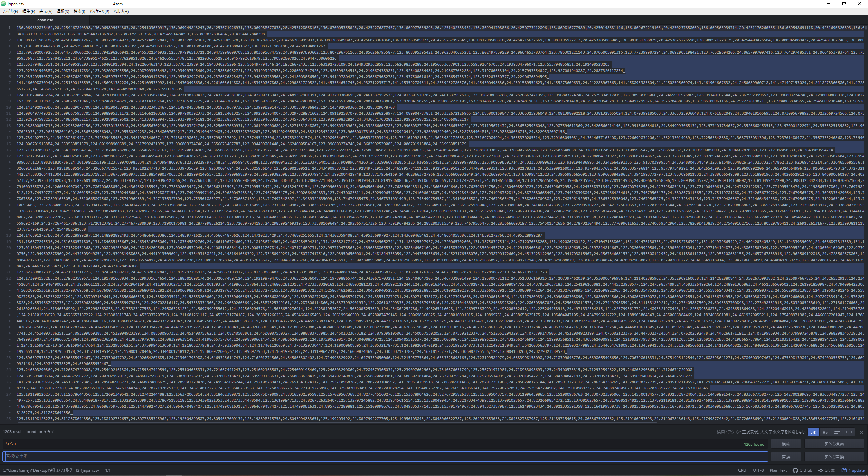Open the ファイル(F) menu
This screenshot has height=476, width=868.
[x=10, y=11]
